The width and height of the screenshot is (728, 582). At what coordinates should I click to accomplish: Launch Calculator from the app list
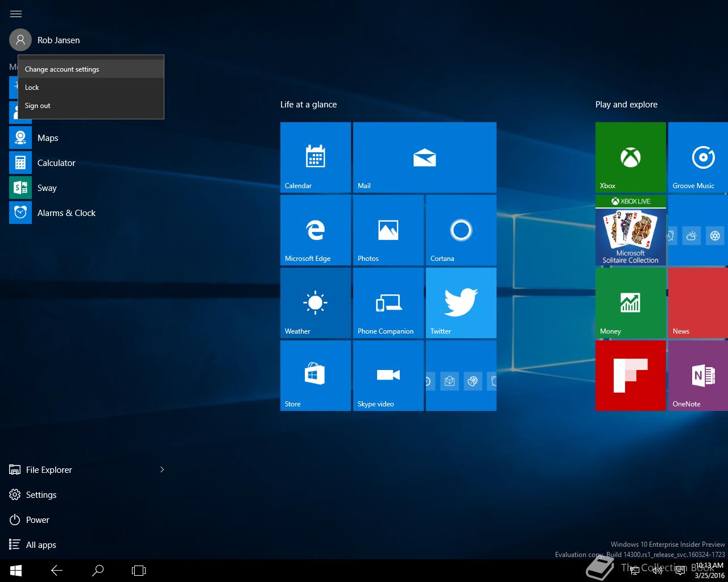click(88, 163)
